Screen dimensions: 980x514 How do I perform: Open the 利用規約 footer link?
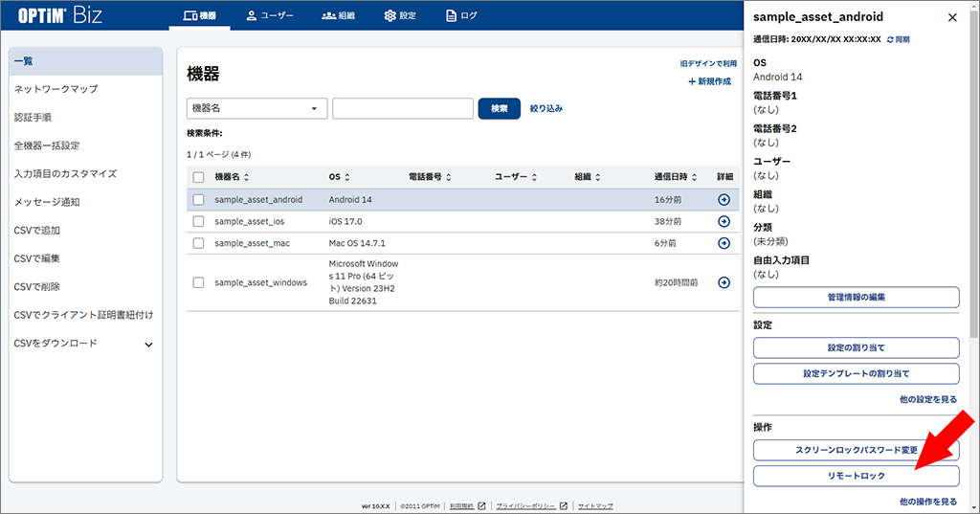pos(462,506)
